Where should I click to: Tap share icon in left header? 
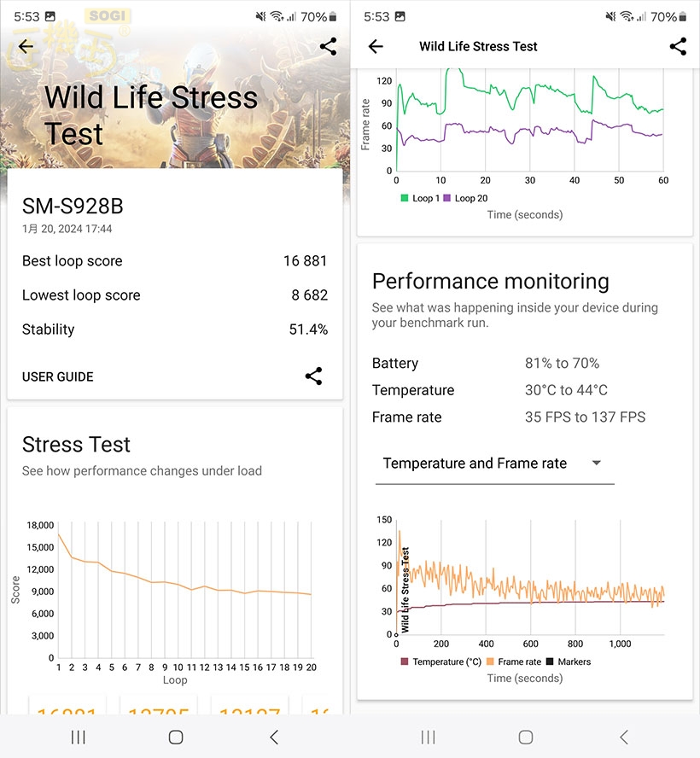[329, 47]
